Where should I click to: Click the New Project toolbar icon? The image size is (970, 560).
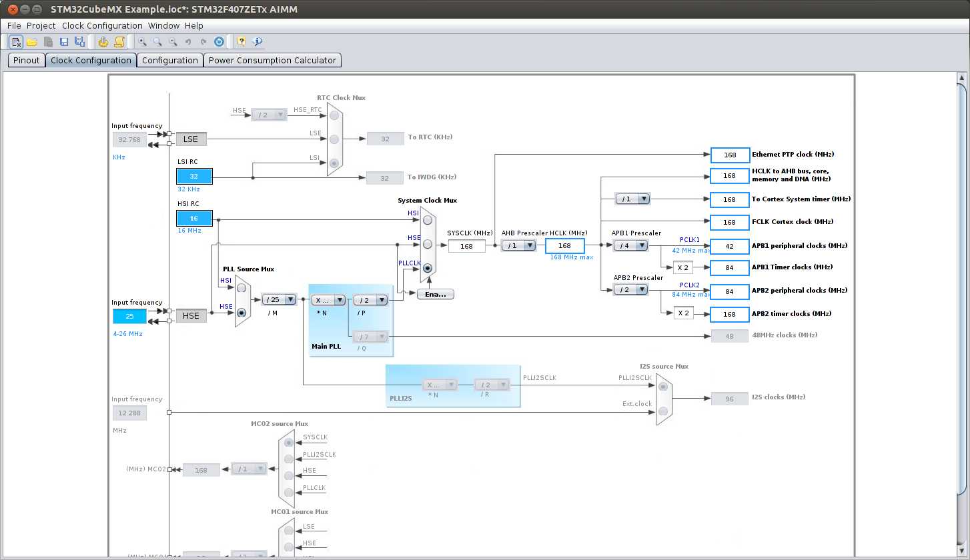coord(16,42)
